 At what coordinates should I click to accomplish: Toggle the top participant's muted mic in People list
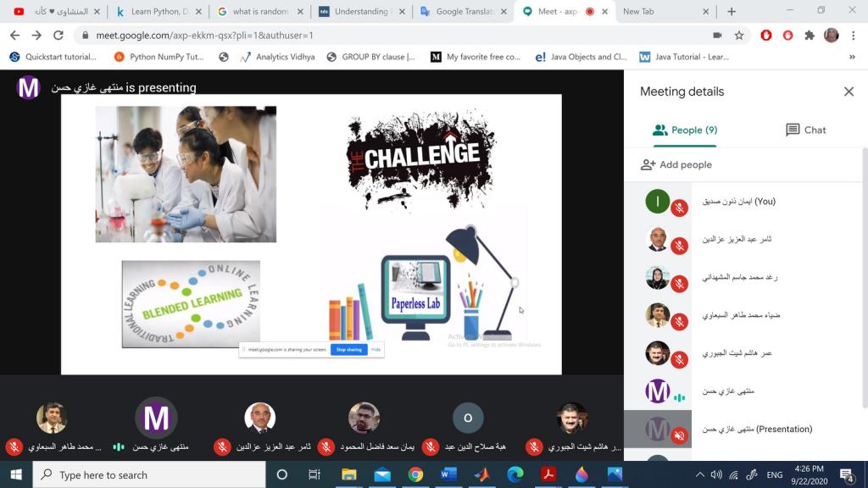point(679,208)
